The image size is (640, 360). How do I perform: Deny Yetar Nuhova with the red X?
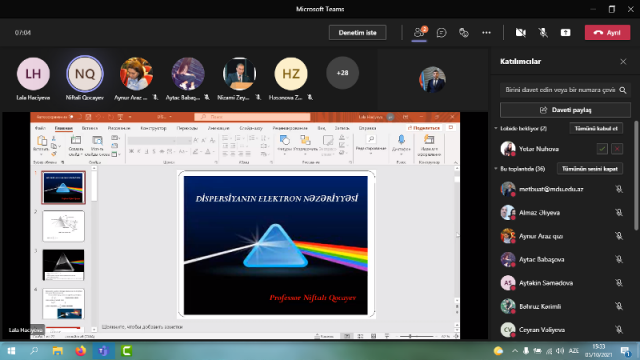(x=617, y=149)
